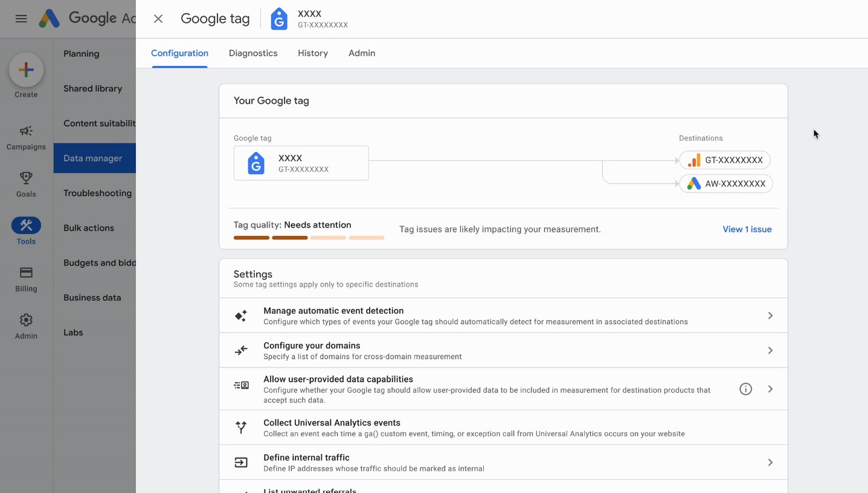This screenshot has height=493, width=868.
Task: Open Troubleshooting in the Tools menu
Action: click(97, 193)
